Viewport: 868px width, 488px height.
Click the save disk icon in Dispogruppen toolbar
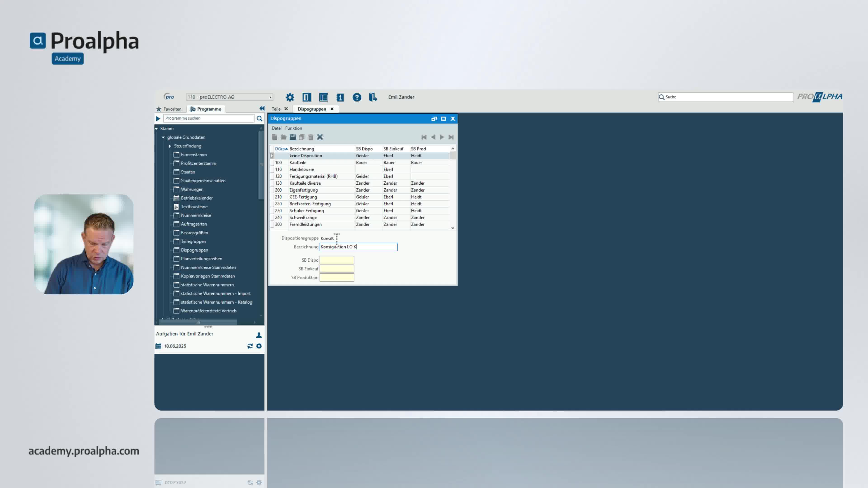(292, 137)
